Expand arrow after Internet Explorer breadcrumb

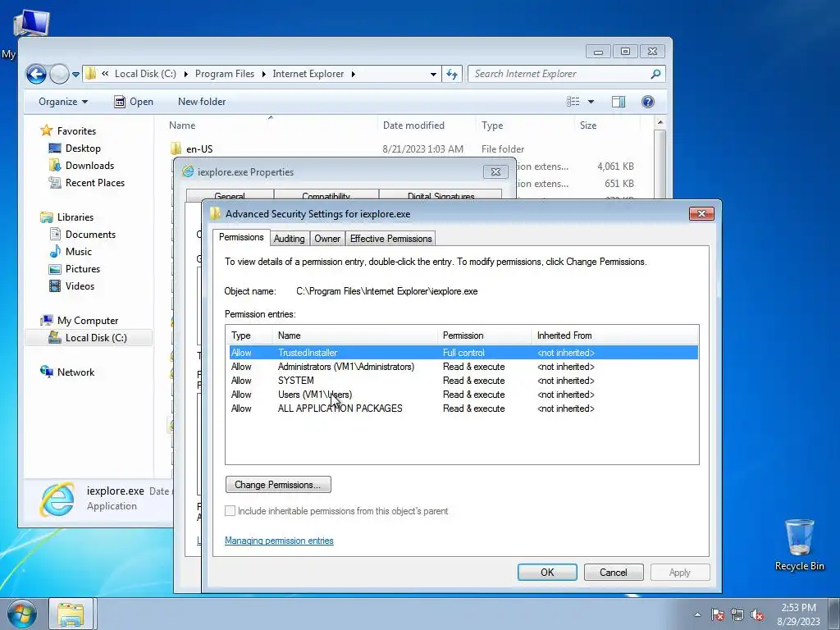pos(353,74)
